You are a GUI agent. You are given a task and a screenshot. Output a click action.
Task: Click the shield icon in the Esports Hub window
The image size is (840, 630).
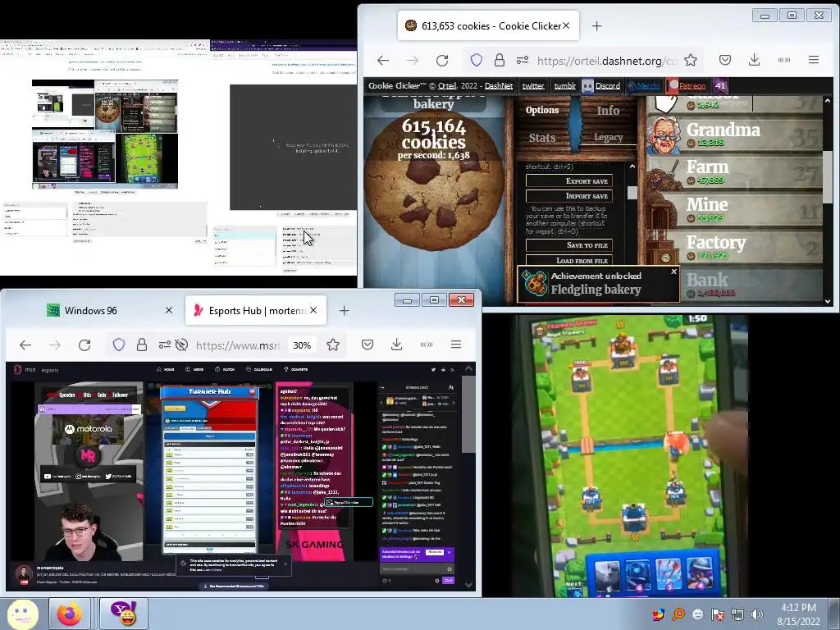pos(119,345)
